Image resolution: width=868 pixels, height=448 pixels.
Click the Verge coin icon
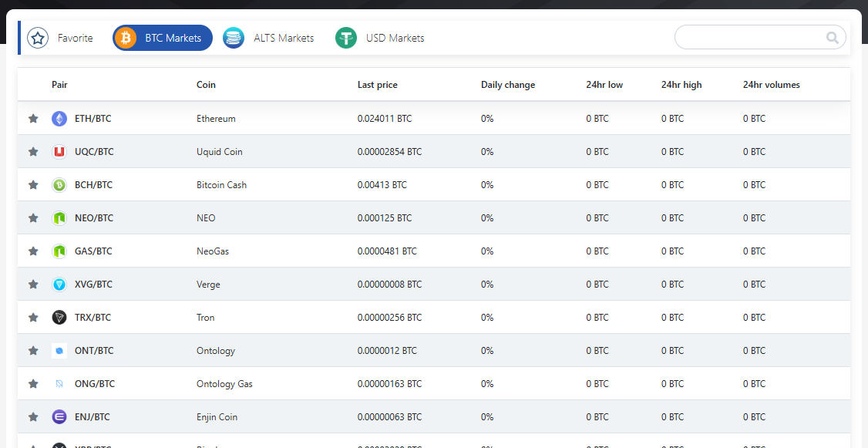[59, 285]
